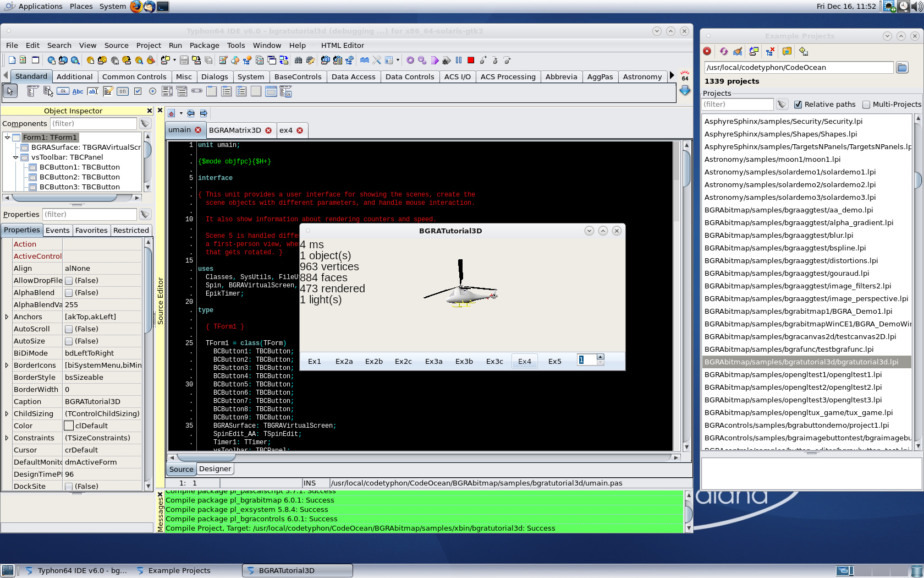This screenshot has width=924, height=578.
Task: Clear the Components filter with broom icon
Action: coord(145,124)
